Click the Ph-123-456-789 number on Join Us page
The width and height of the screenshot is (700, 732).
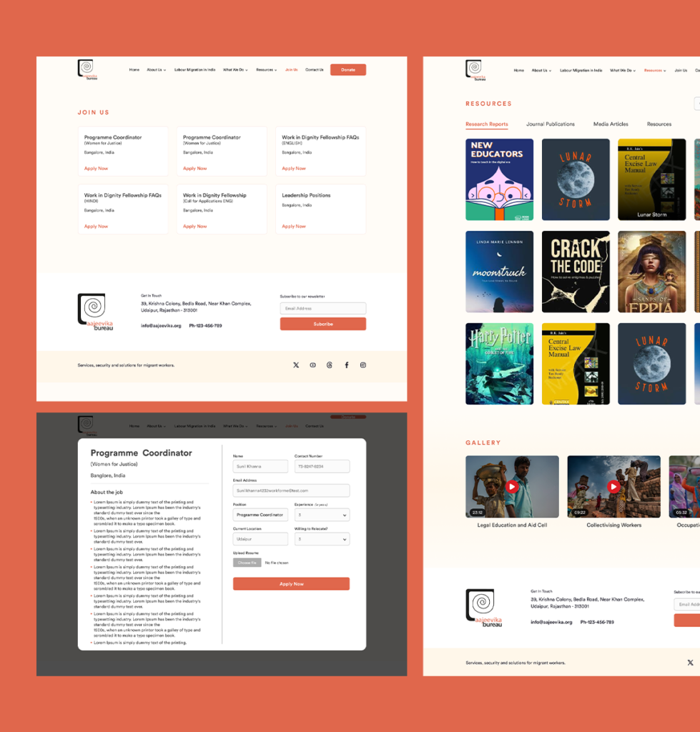click(x=205, y=326)
